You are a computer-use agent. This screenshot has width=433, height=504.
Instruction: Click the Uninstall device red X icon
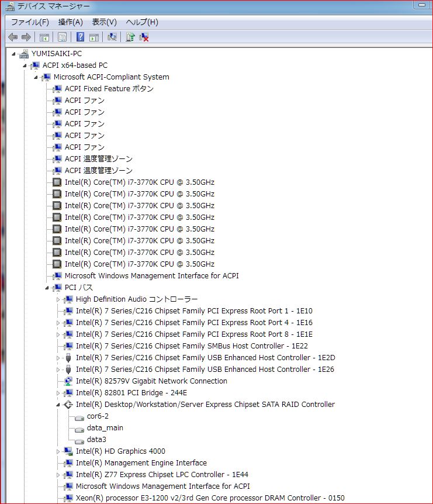[144, 37]
